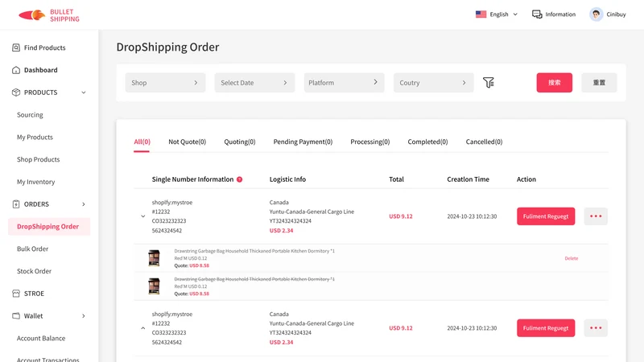
Task: Click the US flag language icon
Action: 481,14
